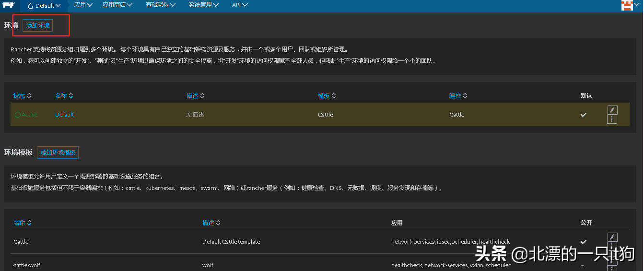Click the 添加环境 button
The image size is (644, 271).
click(37, 25)
